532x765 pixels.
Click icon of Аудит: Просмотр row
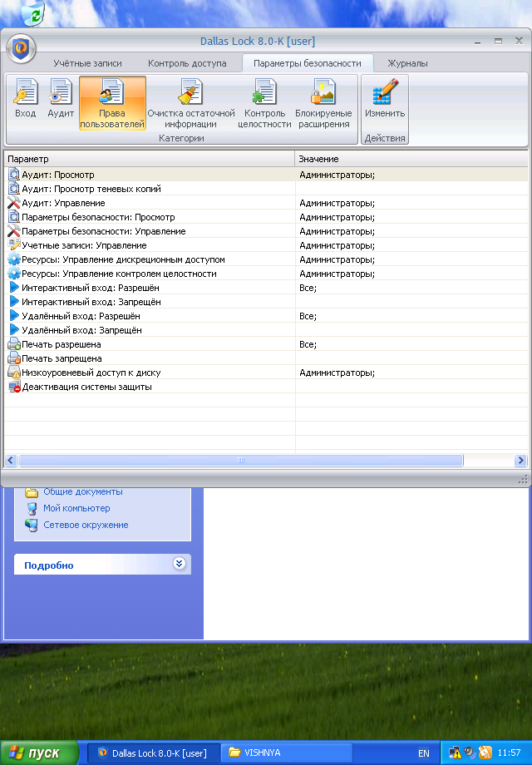[14, 174]
